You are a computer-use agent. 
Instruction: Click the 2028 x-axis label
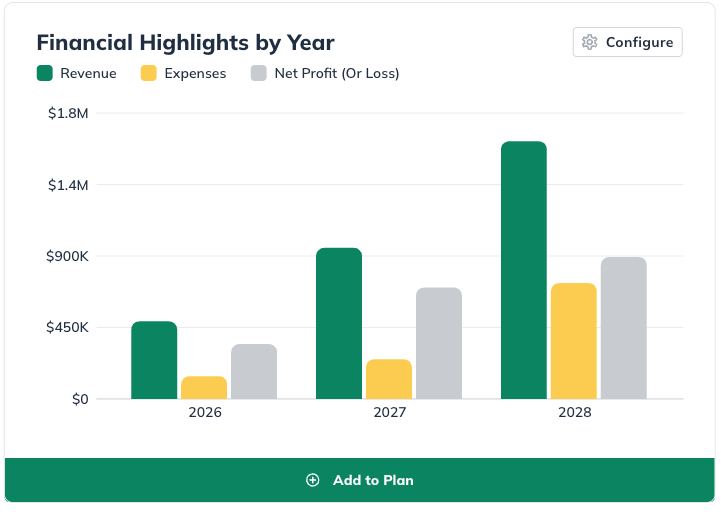tap(575, 412)
